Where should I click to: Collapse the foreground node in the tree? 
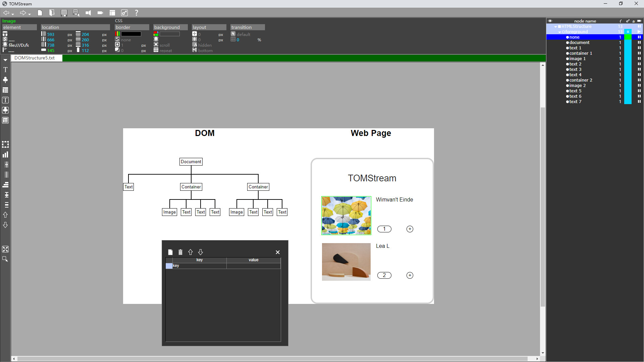click(559, 31)
